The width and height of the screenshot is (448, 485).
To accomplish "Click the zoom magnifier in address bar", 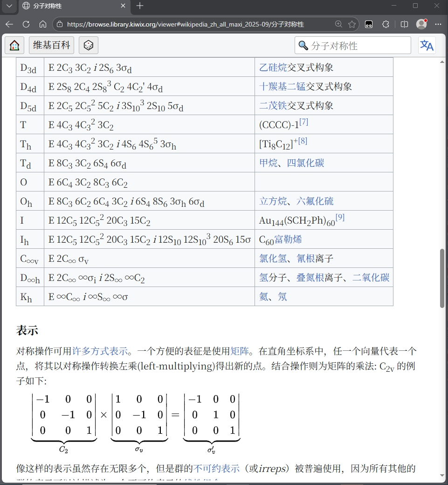I will point(339,24).
